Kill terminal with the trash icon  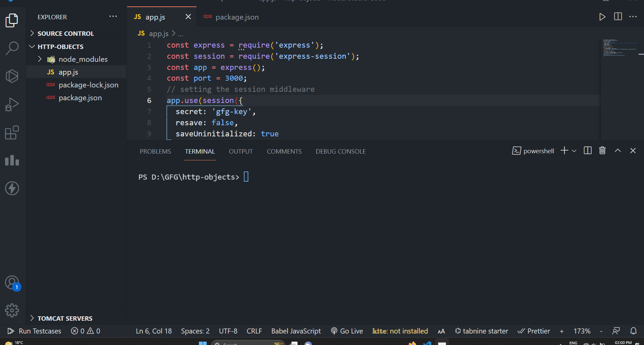tap(602, 151)
